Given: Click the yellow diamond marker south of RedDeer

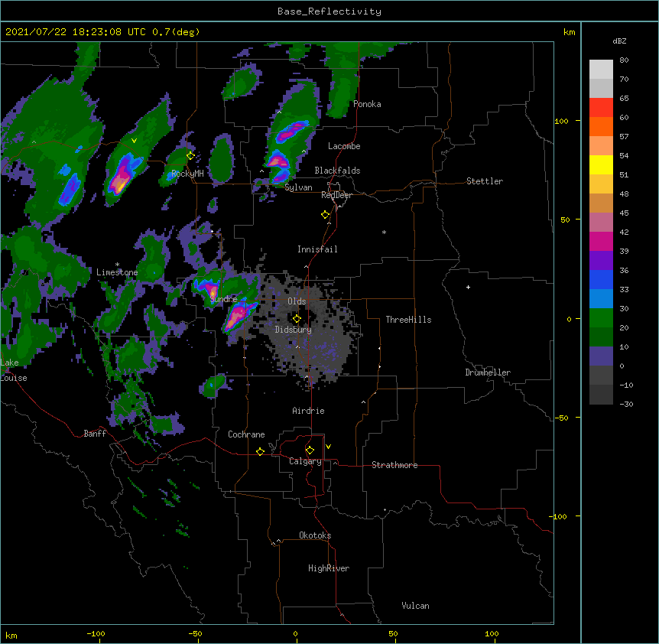Looking at the screenshot, I should (325, 215).
